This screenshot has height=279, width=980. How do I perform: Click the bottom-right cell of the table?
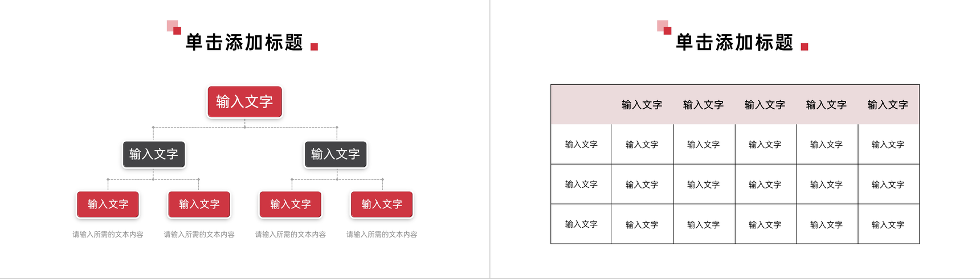(x=888, y=224)
